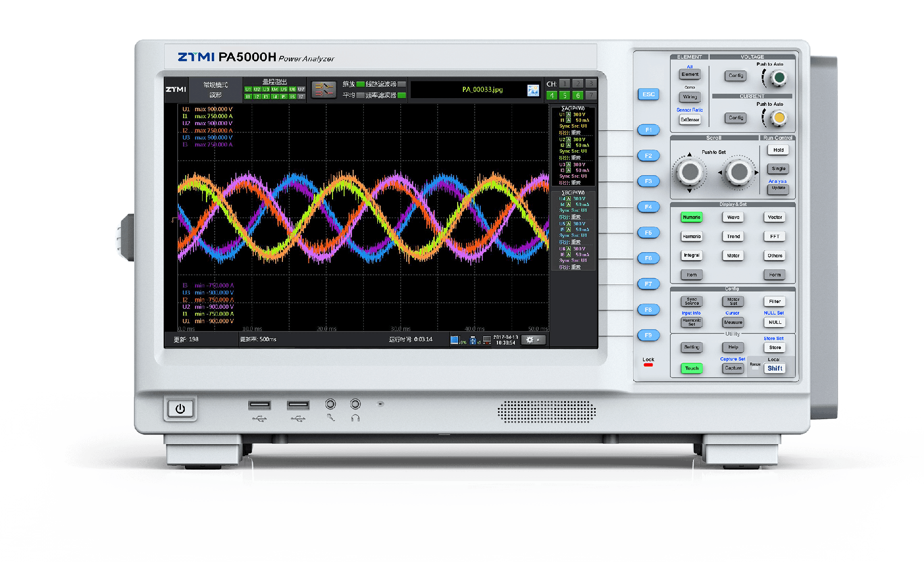Screen dimensions: 924x562
Task: Select the Harmonic display mode
Action: click(x=692, y=237)
